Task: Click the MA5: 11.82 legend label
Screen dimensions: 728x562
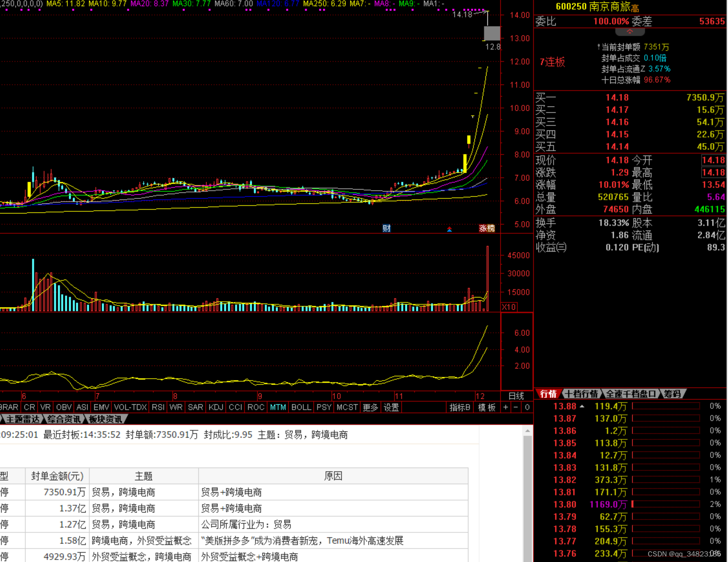Action: [66, 4]
